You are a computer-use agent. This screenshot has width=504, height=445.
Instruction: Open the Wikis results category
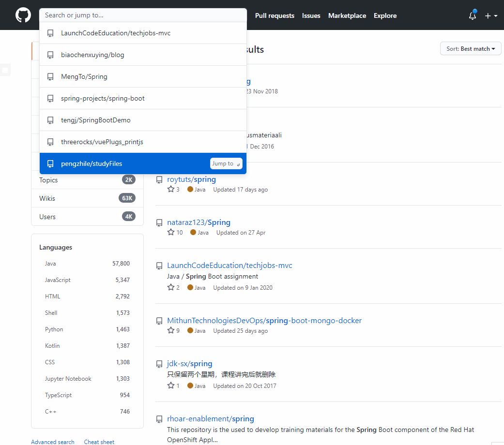tap(47, 198)
